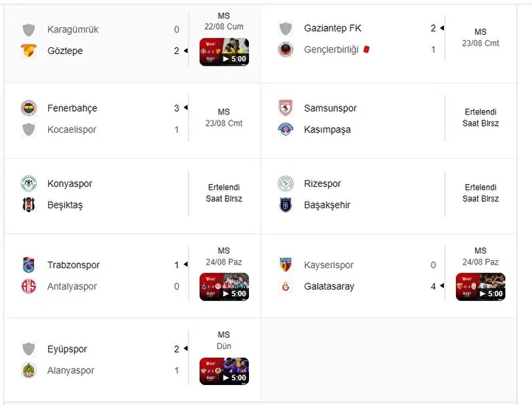Play Eyüpspor vs Alanyaspor highlights clip
Viewport: 532px width, 405px height.
tap(225, 371)
